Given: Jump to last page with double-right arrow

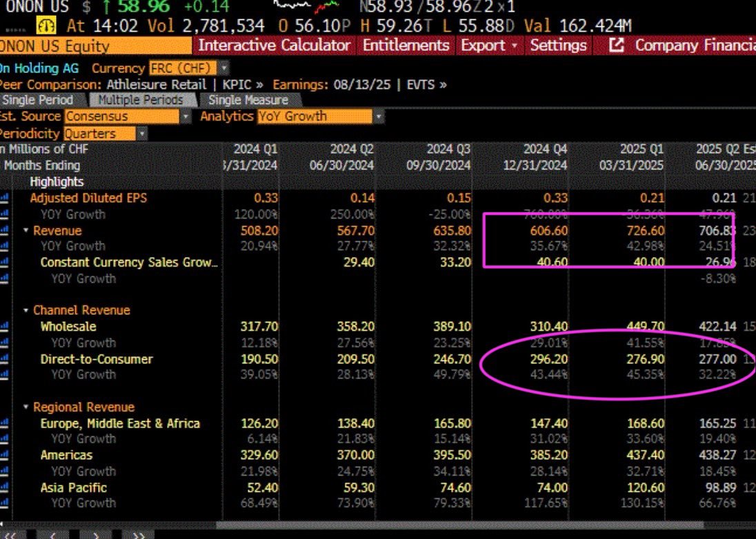Looking at the screenshot, I should (139, 535).
